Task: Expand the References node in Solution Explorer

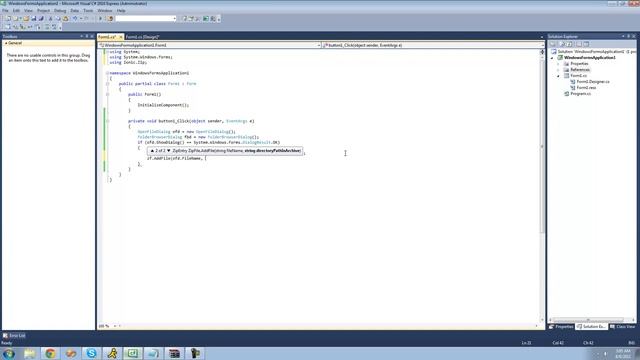Action: click(x=558, y=70)
